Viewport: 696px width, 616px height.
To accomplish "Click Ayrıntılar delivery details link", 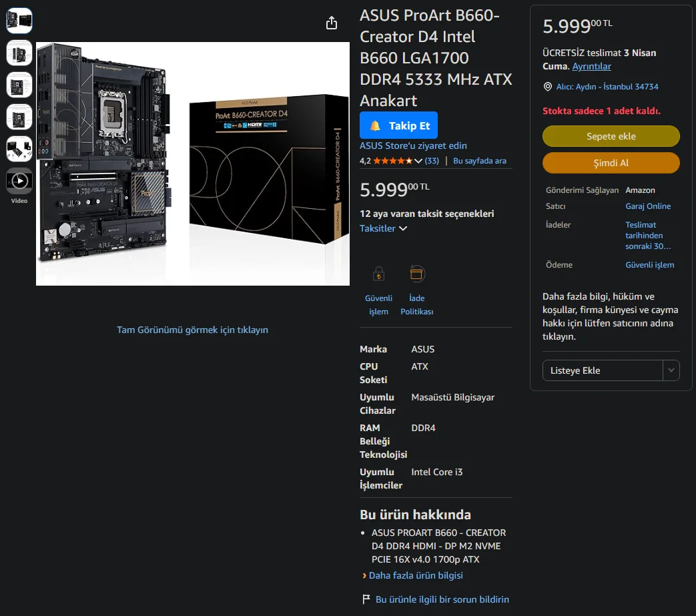I will [591, 66].
